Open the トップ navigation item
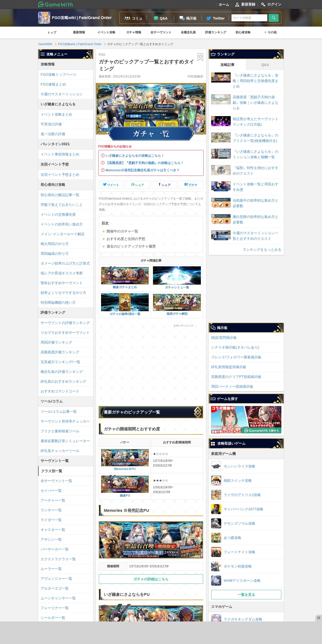The width and height of the screenshot is (322, 644). pos(52,33)
